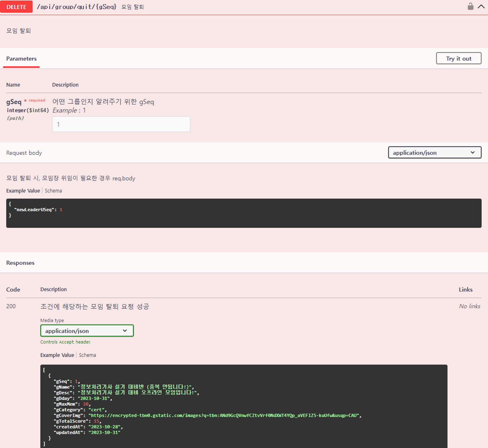Click "gDday": "2023-10-31" line in response

(x=83, y=398)
